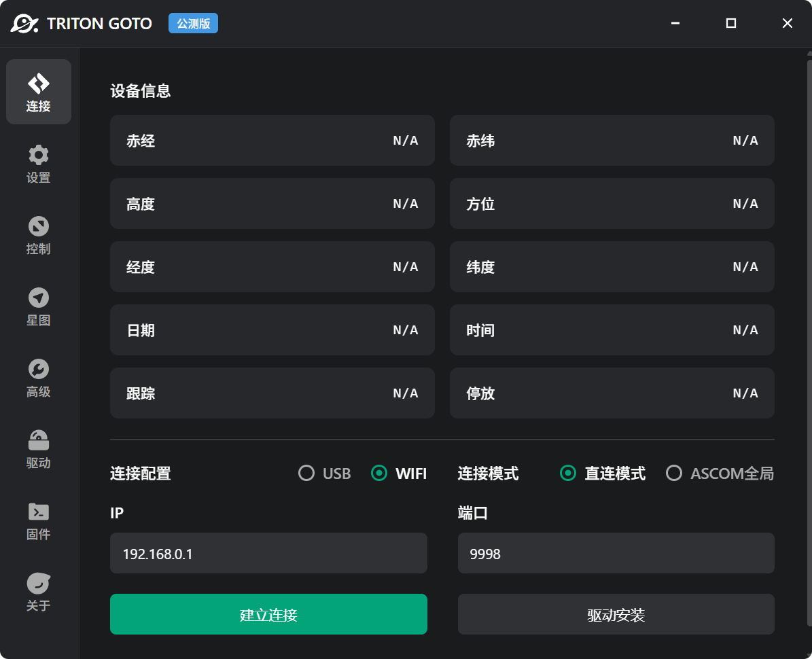Click the 建立连接 (Establish Connection) button

(x=268, y=613)
